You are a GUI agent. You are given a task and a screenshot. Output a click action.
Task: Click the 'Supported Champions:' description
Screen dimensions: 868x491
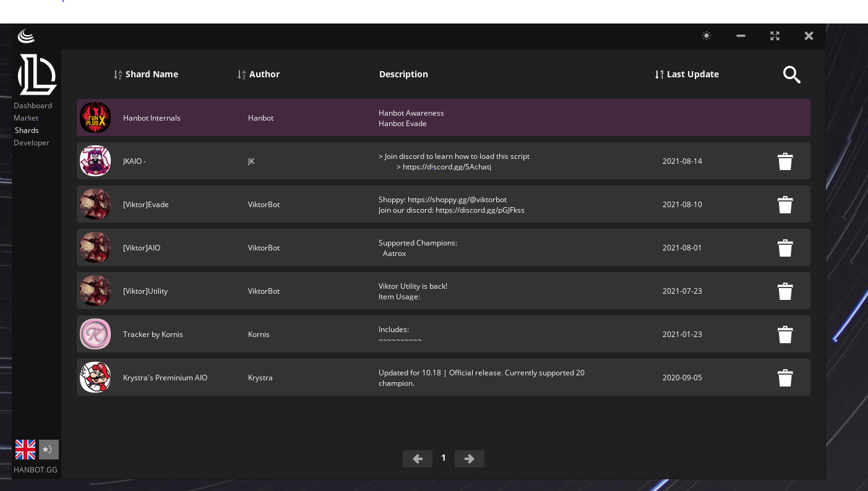coord(418,243)
